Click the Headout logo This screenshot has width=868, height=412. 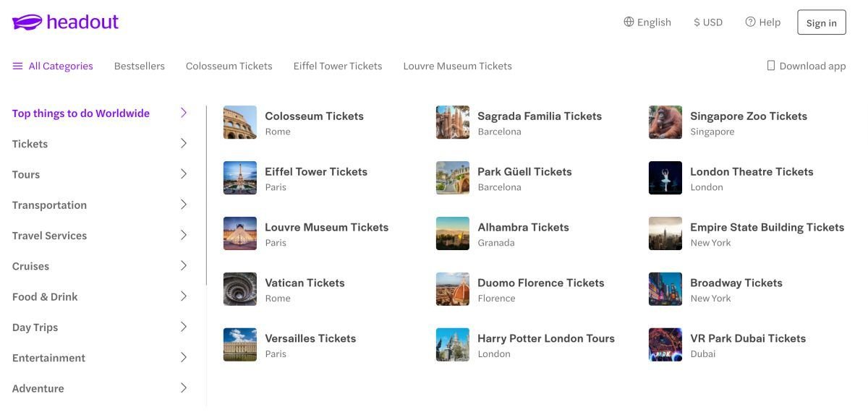(65, 22)
